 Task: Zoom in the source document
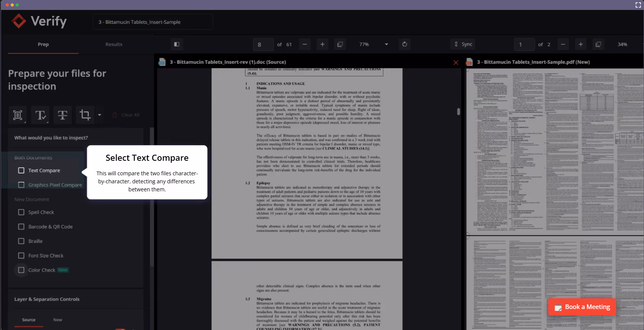[322, 44]
